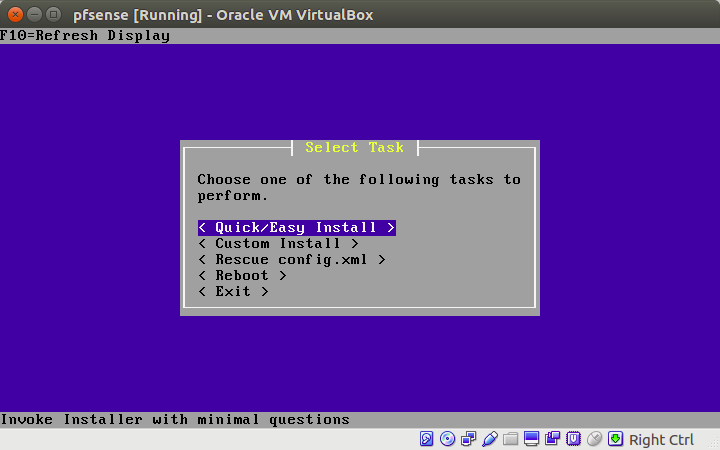Maximize the pfsense VirtualBox window
Viewport: 720px width, 450px height.
point(54,15)
